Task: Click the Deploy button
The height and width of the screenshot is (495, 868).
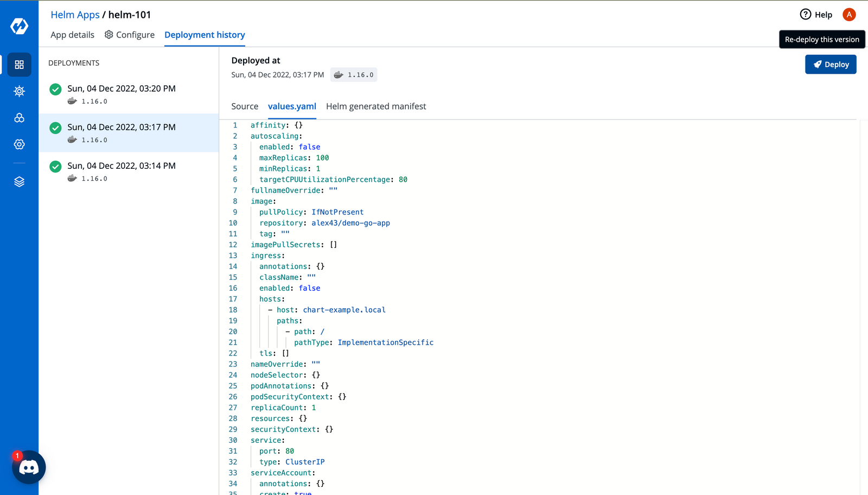Action: pyautogui.click(x=831, y=64)
